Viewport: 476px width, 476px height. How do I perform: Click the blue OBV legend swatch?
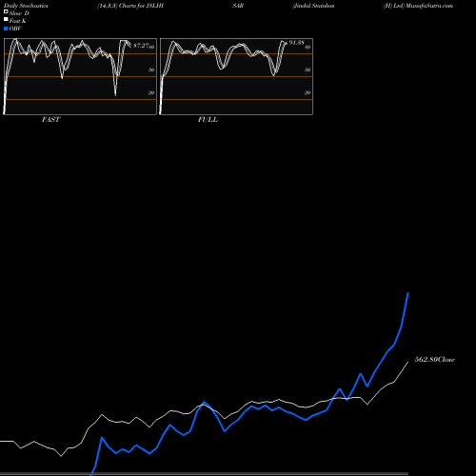point(6,29)
